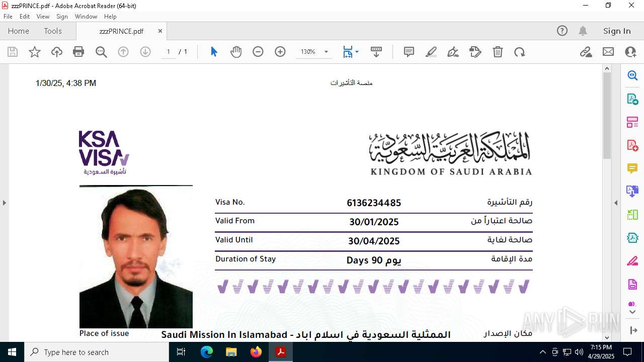Click the 130% zoom value field
This screenshot has height=362, width=644.
click(308, 52)
